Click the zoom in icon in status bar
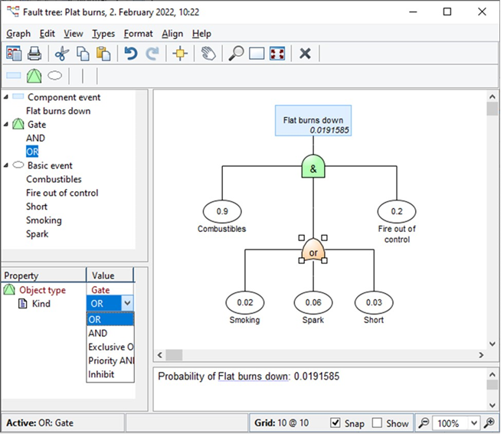This screenshot has width=504, height=437. [x=489, y=423]
